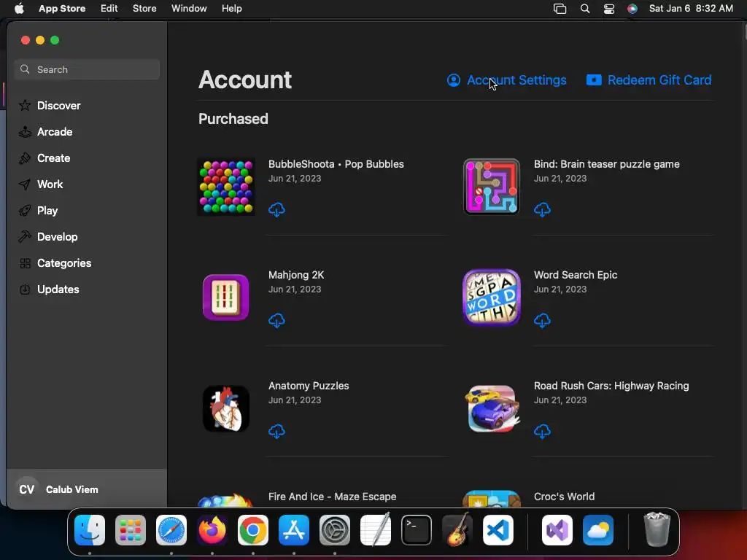The width and height of the screenshot is (747, 560).
Task: Focus the App Store search field
Action: pyautogui.click(x=87, y=69)
